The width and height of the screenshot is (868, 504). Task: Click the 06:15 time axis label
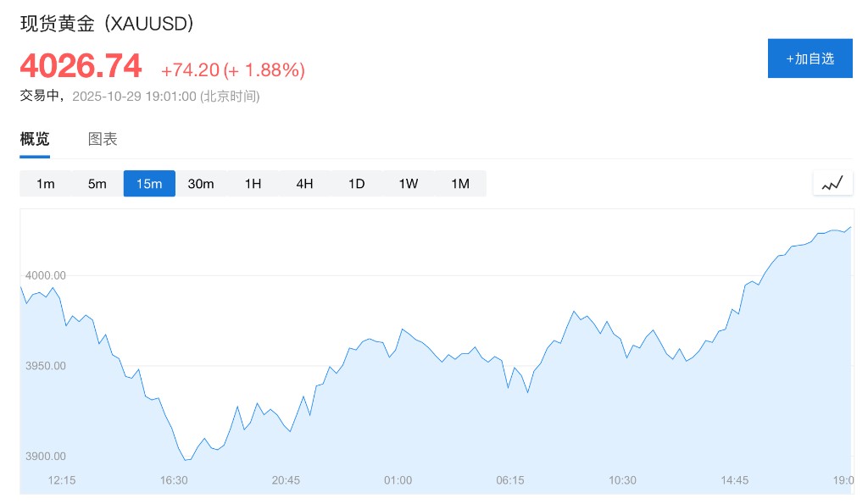pos(510,480)
